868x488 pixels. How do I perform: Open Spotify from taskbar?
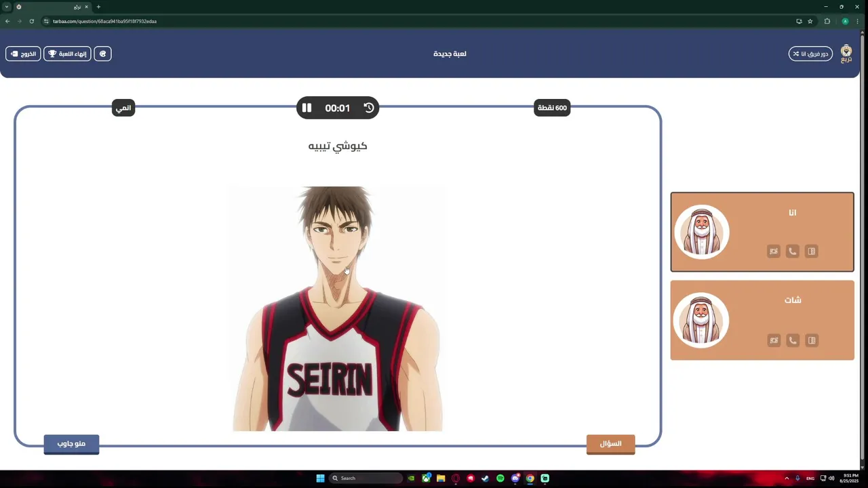point(500,478)
